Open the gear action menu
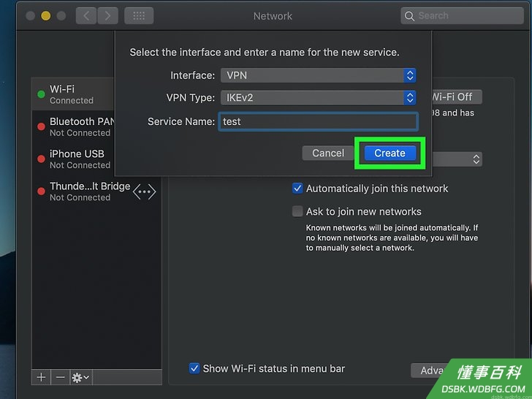Image resolution: width=532 pixels, height=399 pixels. (80, 377)
